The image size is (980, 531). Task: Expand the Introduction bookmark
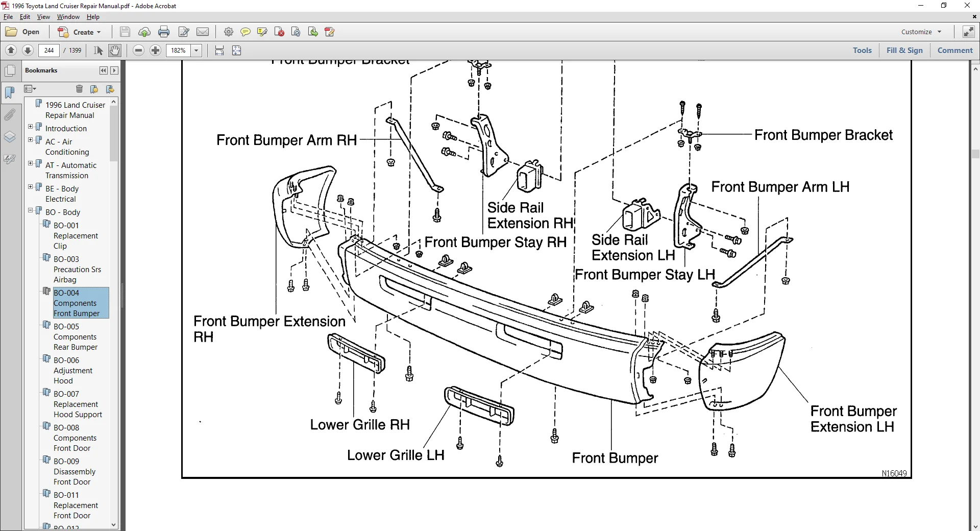pyautogui.click(x=31, y=127)
